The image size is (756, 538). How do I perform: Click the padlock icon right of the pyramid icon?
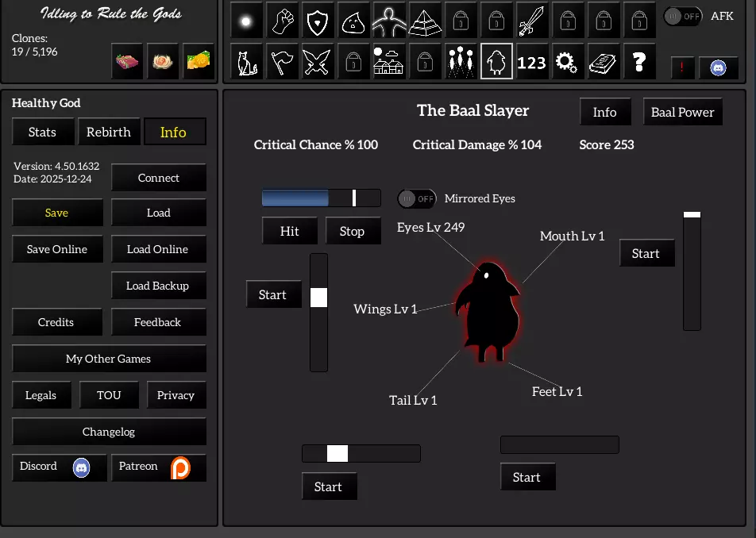click(461, 21)
